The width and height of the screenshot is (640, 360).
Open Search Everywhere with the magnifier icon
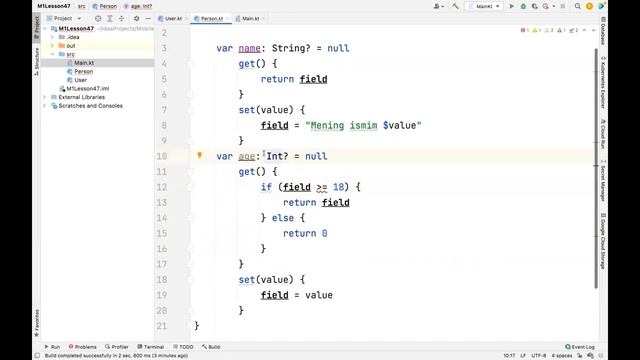[578, 6]
